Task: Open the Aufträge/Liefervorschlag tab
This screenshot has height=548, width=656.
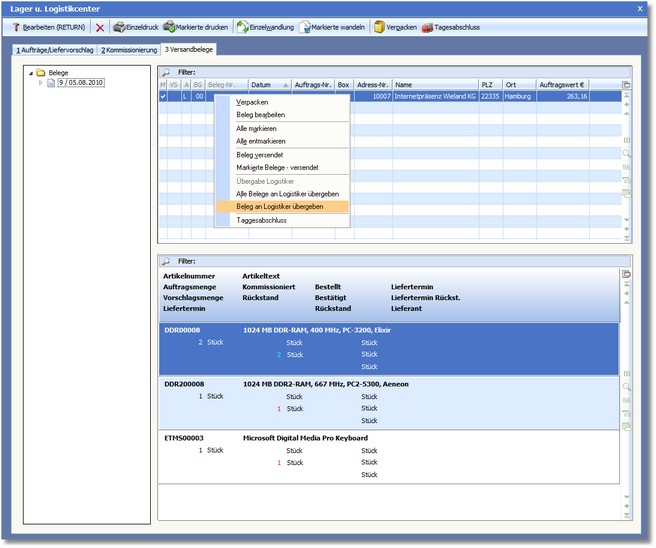Action: [x=55, y=50]
